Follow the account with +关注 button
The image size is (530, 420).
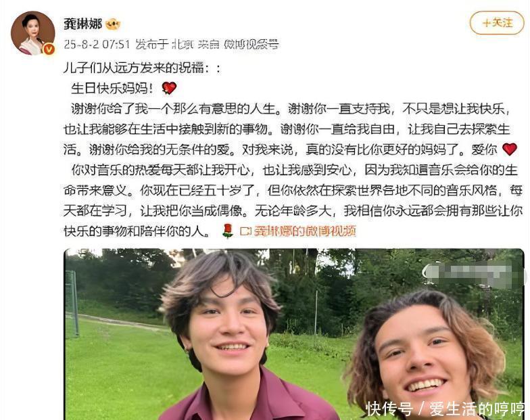coord(497,23)
